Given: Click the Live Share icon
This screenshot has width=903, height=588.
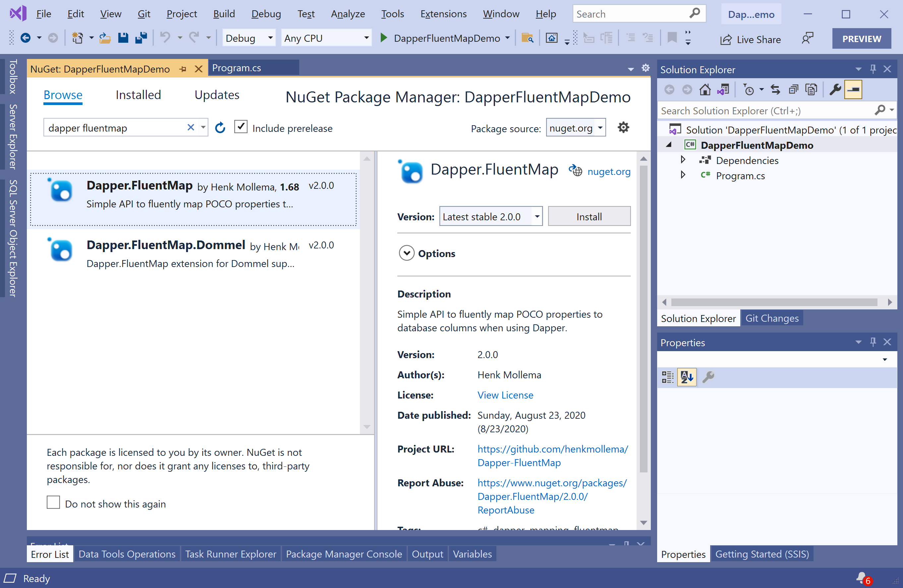Looking at the screenshot, I should 725,39.
